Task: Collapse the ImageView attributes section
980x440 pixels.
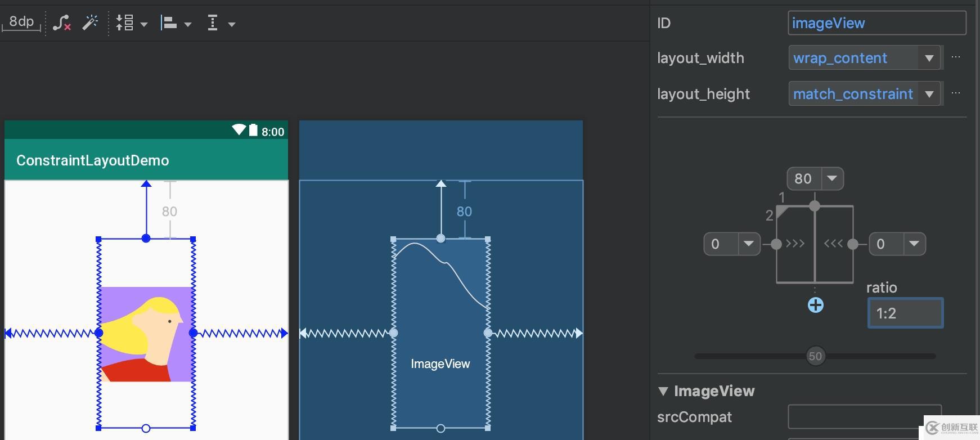Action: point(663,391)
